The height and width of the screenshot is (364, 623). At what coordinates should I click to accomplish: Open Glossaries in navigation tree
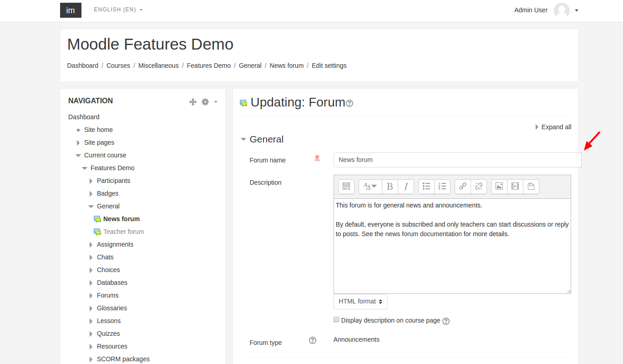[112, 308]
